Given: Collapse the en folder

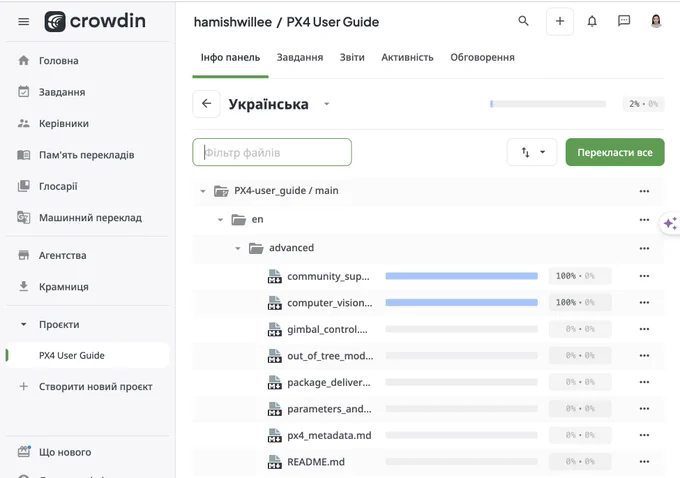Looking at the screenshot, I should (x=220, y=219).
